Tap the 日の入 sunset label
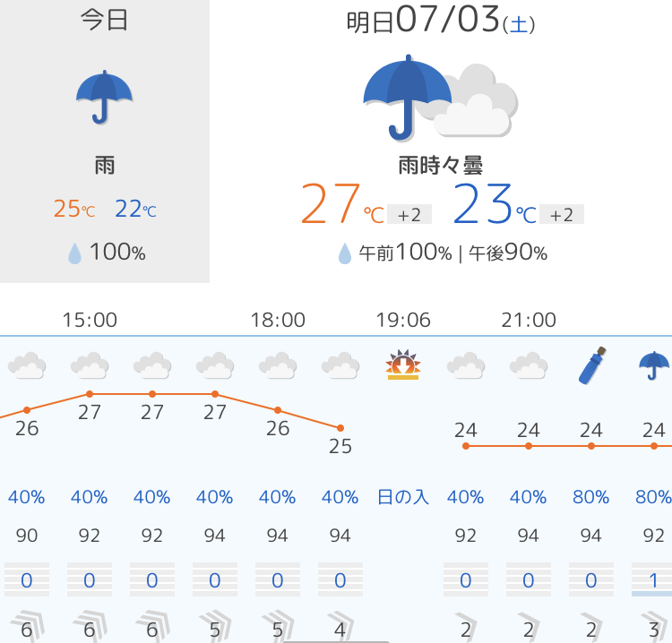672x643 pixels. (403, 497)
